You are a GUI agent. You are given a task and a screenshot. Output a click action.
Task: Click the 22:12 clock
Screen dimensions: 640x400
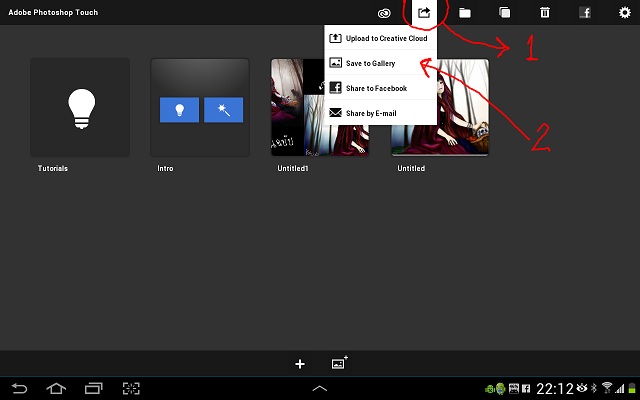point(555,388)
